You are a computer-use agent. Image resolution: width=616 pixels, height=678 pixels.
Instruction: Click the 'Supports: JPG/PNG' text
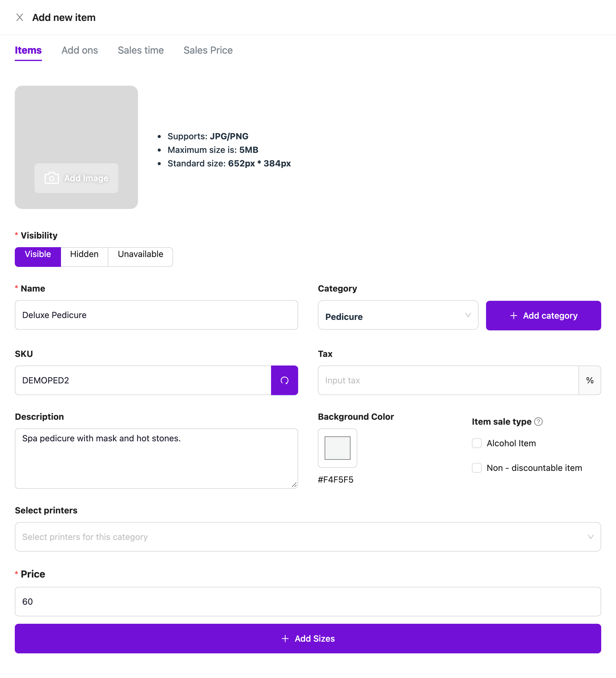coord(208,136)
